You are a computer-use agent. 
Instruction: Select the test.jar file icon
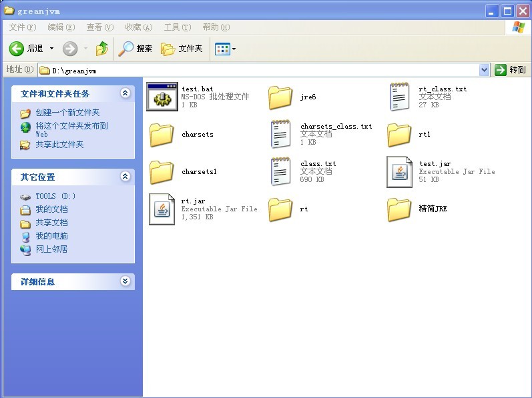(x=399, y=172)
